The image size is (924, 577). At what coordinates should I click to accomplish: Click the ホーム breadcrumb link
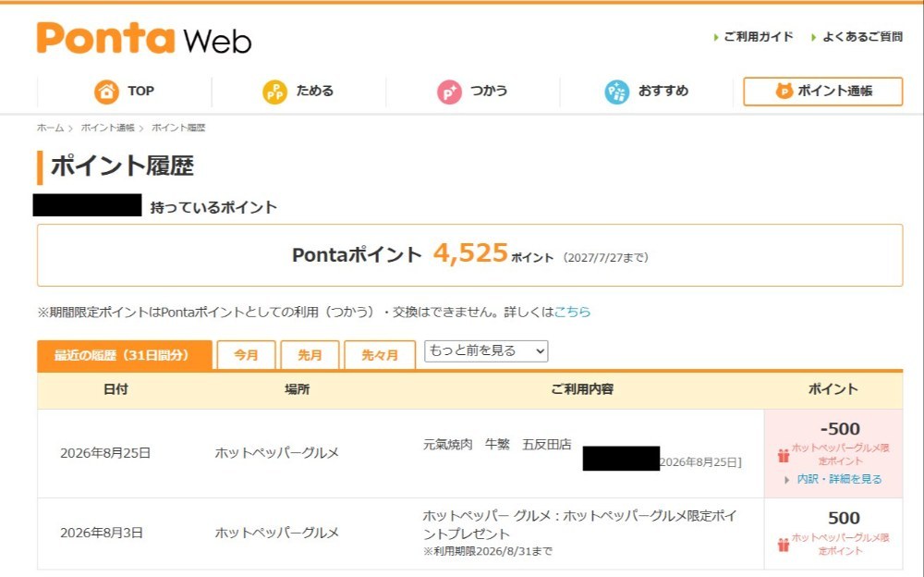[50, 128]
